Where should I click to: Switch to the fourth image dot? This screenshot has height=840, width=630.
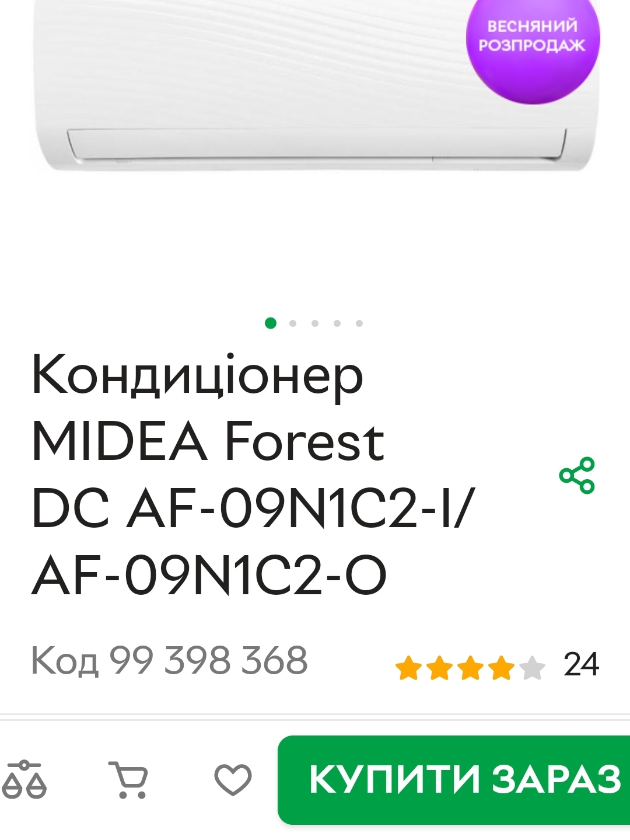pos(337,323)
